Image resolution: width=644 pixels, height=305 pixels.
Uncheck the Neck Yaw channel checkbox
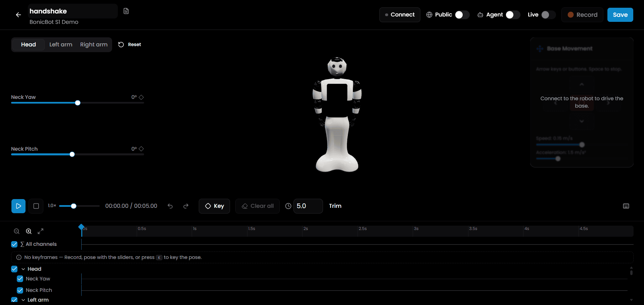[20, 279]
